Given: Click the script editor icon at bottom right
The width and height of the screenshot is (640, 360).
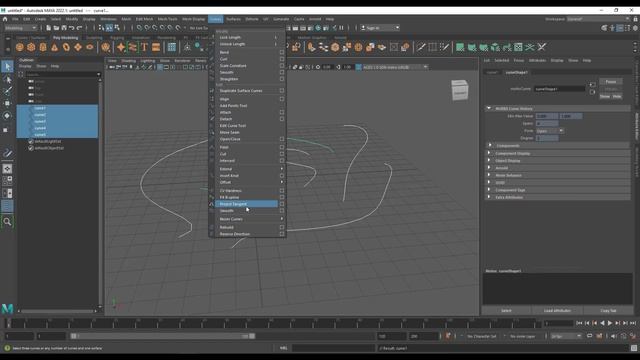Looking at the screenshot, I should [x=633, y=348].
